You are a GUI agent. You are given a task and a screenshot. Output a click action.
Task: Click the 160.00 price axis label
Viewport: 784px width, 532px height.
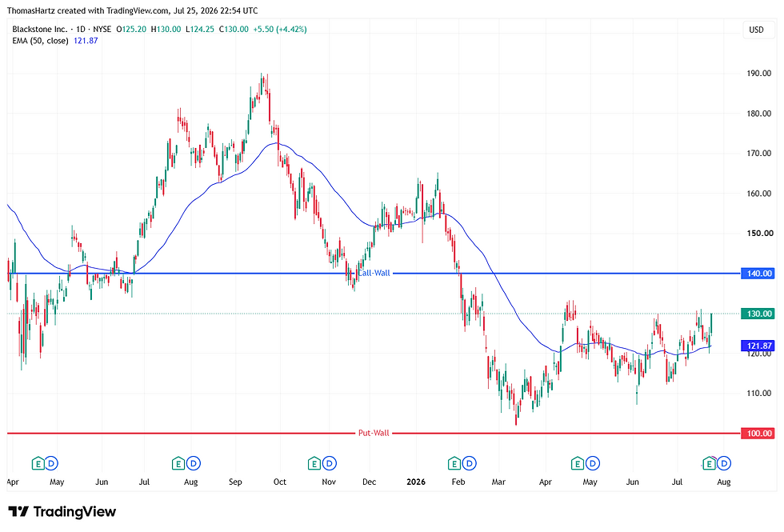point(759,194)
